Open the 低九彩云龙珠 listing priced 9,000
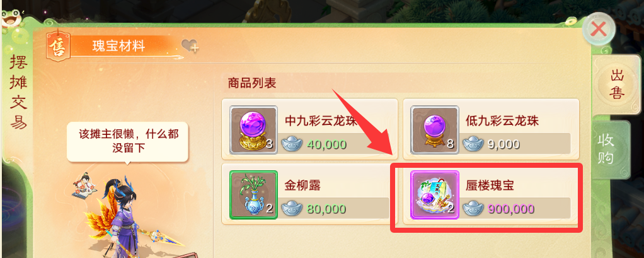Viewport: 644px width, 258px height. click(491, 129)
